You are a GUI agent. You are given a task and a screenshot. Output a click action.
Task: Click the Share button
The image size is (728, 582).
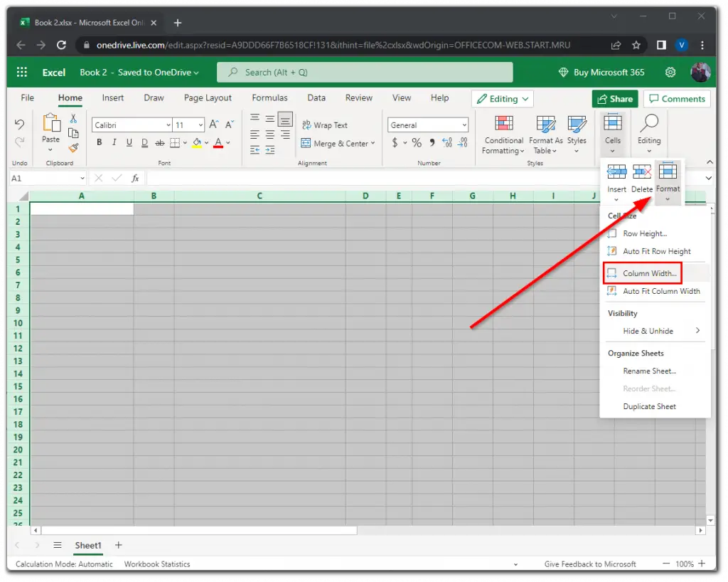click(x=614, y=99)
